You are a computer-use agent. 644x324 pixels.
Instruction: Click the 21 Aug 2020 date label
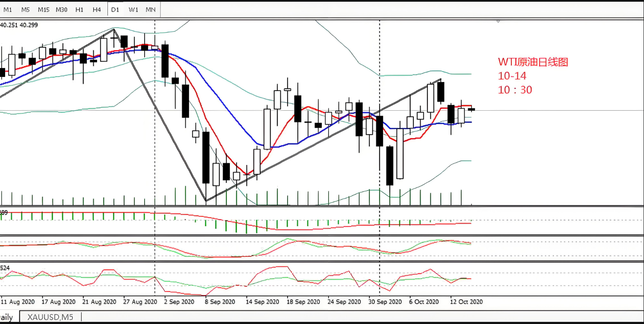[99, 302]
